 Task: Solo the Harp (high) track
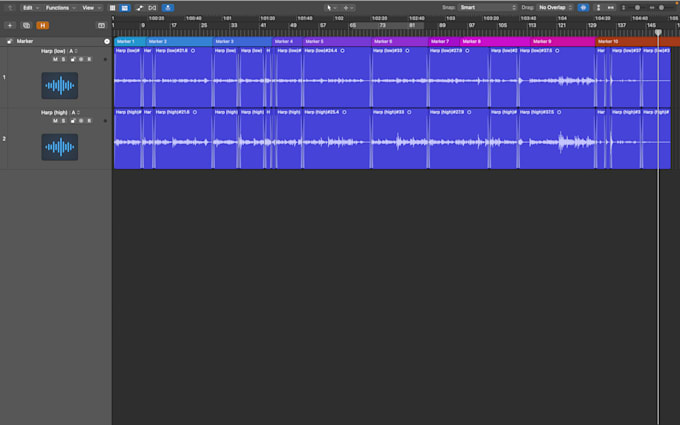pos(63,121)
